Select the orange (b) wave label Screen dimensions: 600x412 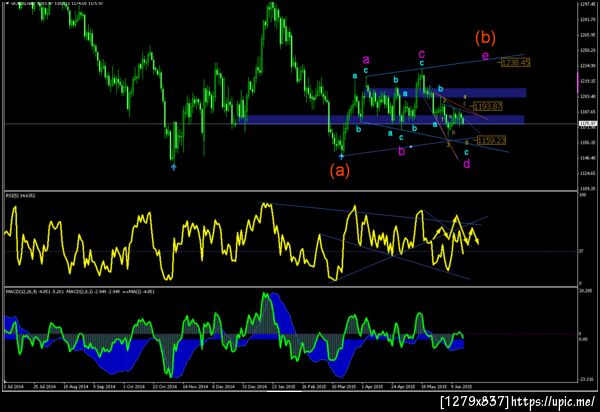coord(485,37)
